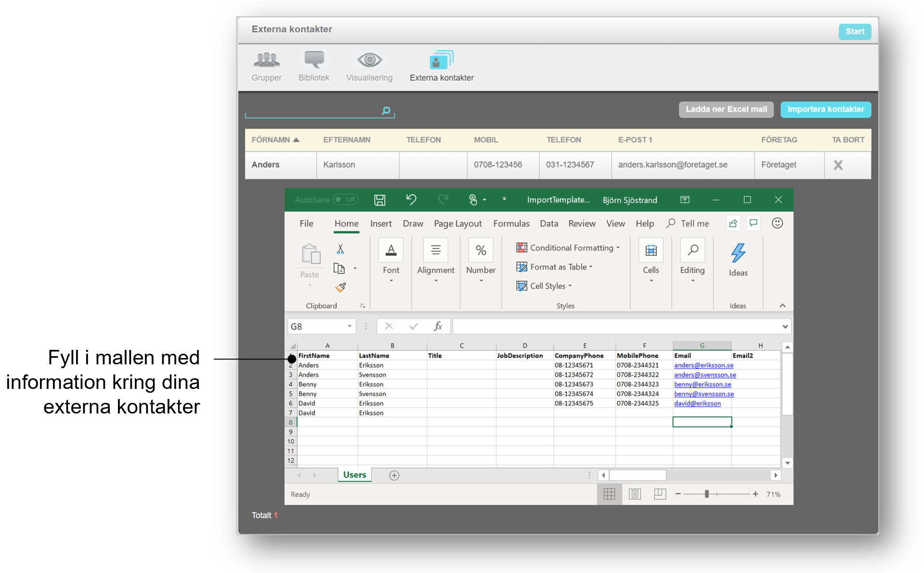Open the Comments icon in Excel

pyautogui.click(x=754, y=223)
